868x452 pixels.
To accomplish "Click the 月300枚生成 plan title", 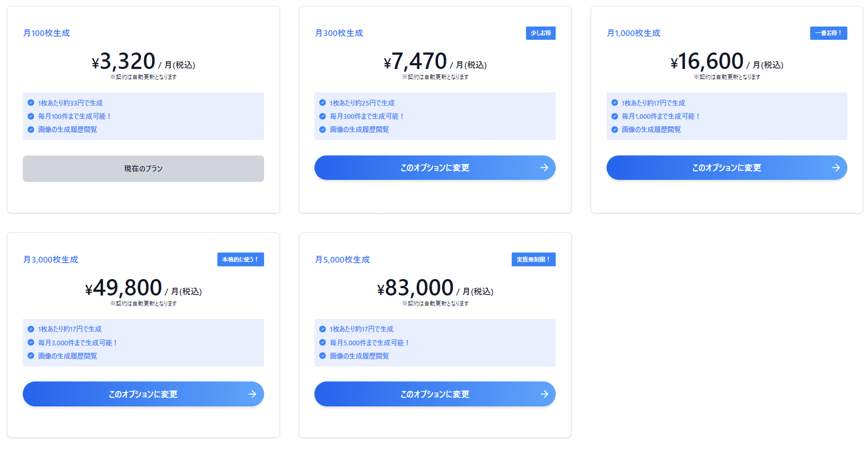I will click(339, 33).
